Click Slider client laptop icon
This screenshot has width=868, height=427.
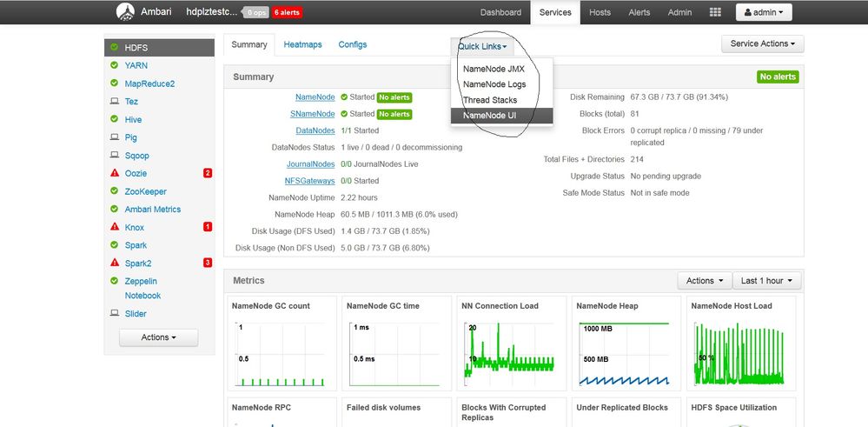point(115,313)
